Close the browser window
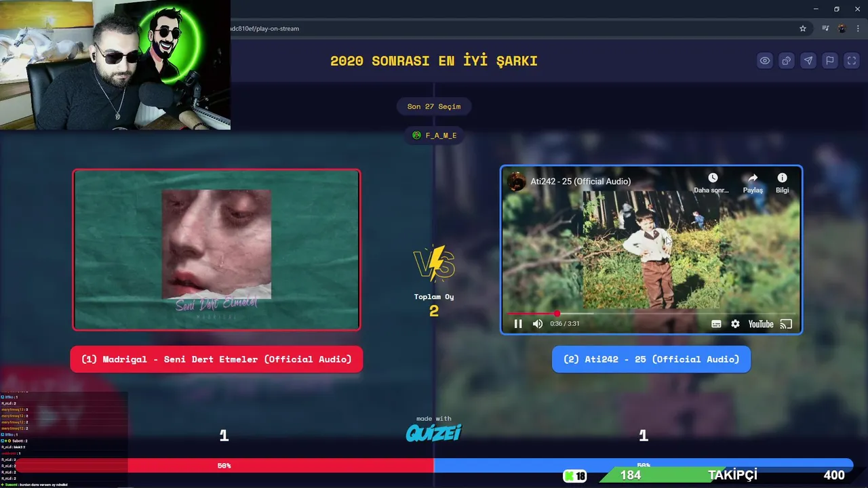 [x=858, y=9]
